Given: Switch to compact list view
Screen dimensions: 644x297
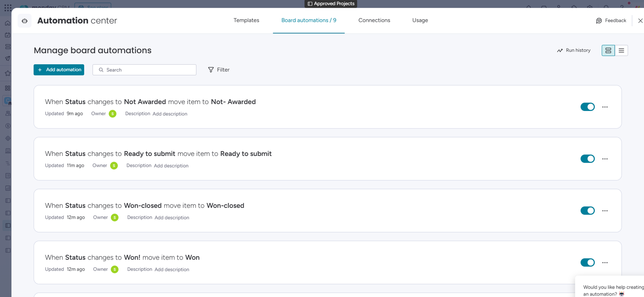Looking at the screenshot, I should click(621, 51).
